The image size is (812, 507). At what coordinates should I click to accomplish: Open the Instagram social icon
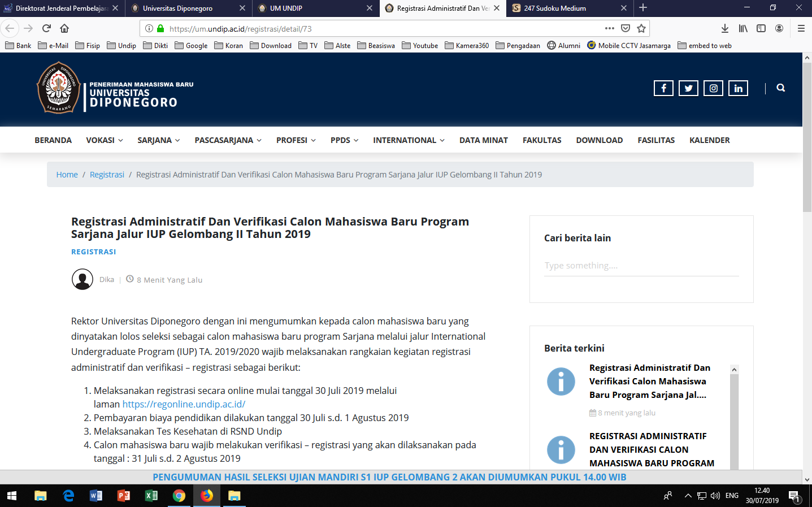(x=713, y=88)
